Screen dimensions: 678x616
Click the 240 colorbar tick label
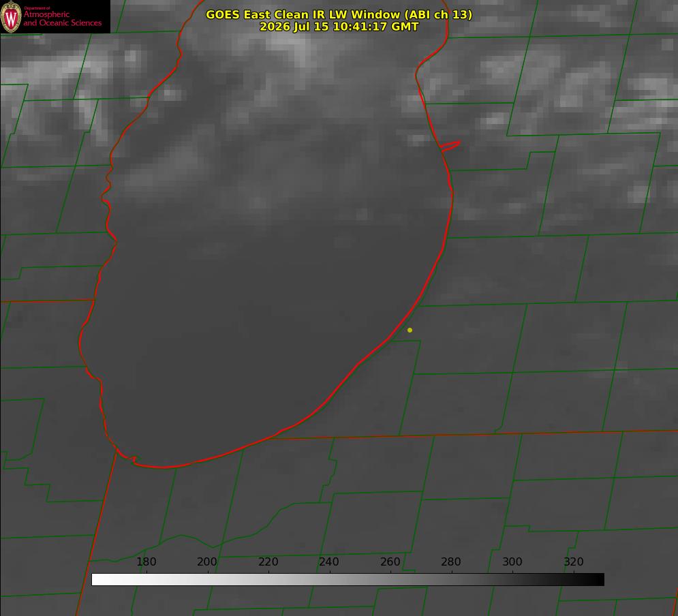(329, 561)
